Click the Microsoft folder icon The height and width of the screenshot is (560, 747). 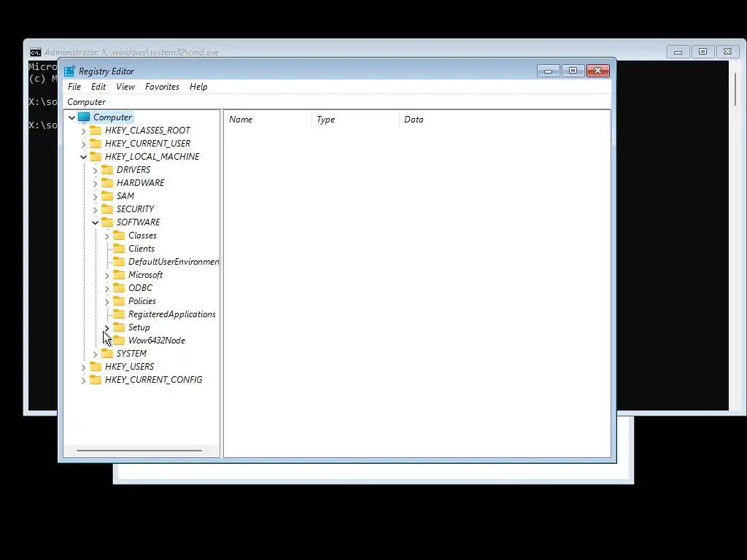(119, 275)
